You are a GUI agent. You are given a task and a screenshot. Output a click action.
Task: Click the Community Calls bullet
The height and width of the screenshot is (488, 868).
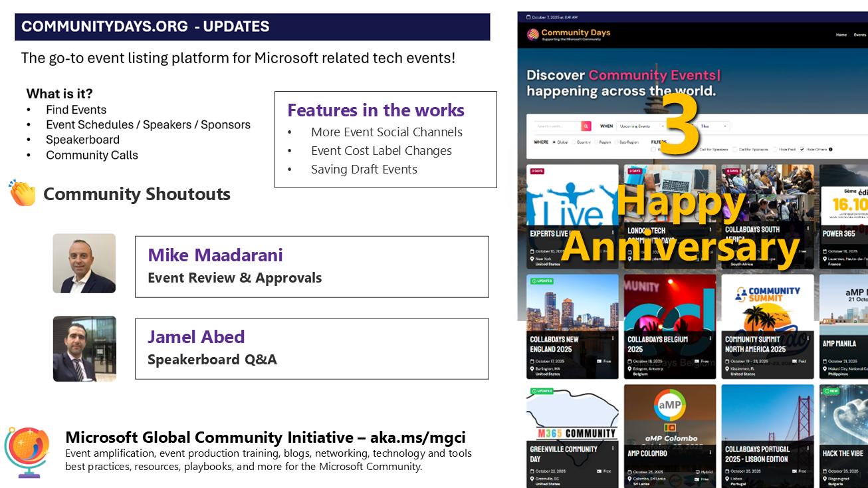pos(92,155)
